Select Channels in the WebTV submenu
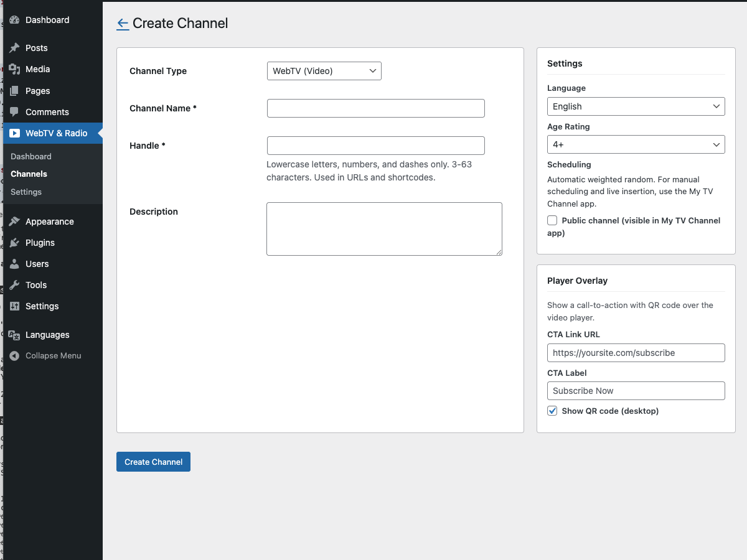The image size is (747, 560). coord(27,174)
